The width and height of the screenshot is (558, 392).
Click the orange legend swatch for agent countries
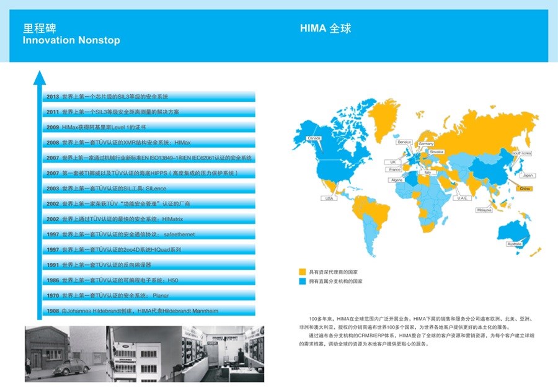tap(303, 272)
